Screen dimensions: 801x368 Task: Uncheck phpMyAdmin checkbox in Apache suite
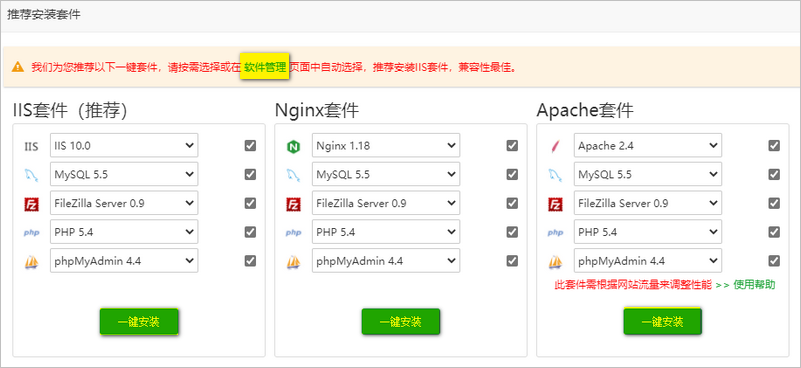774,261
